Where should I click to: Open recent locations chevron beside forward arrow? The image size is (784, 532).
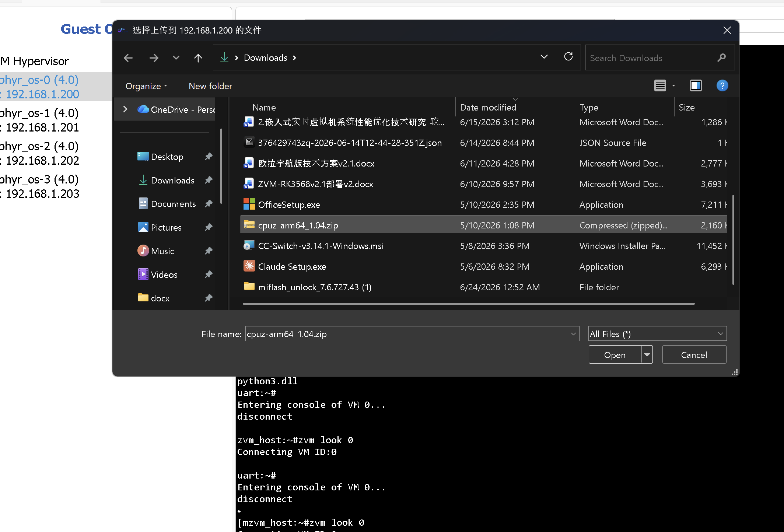point(176,57)
